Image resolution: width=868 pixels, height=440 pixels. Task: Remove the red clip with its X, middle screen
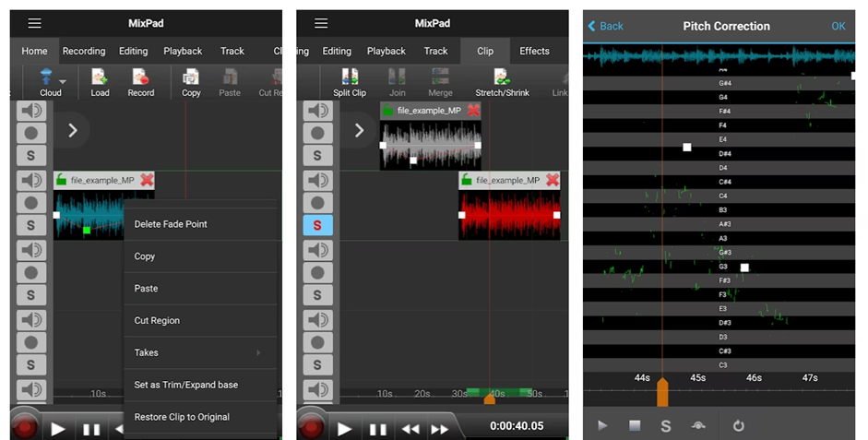coord(553,180)
